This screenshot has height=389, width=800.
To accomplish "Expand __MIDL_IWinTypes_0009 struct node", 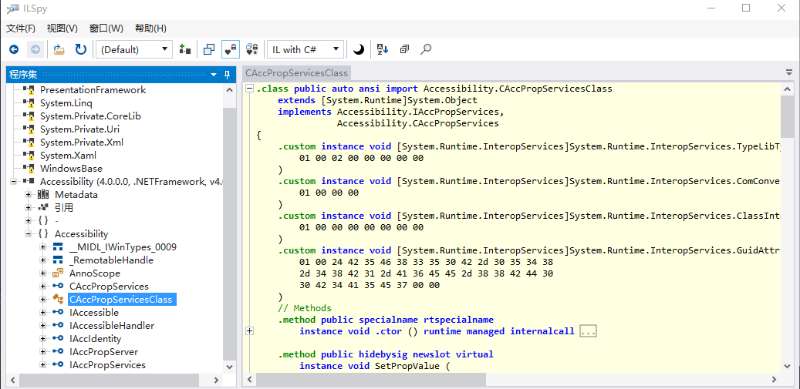I will tap(43, 247).
